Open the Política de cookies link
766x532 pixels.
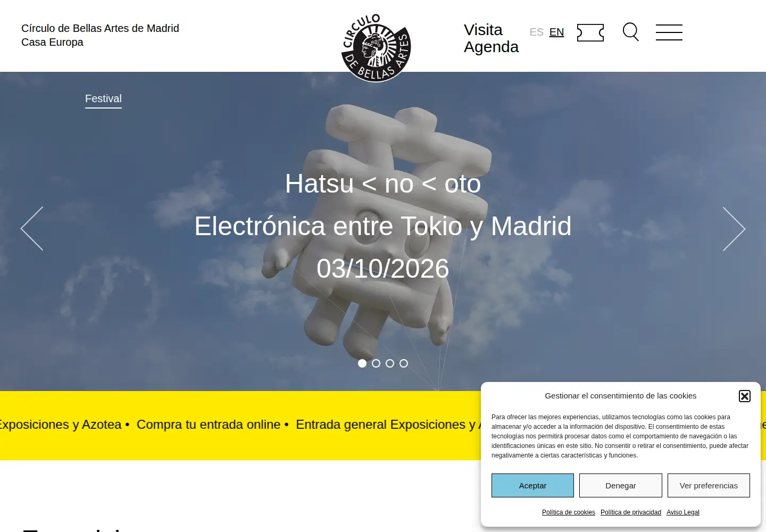(x=569, y=512)
